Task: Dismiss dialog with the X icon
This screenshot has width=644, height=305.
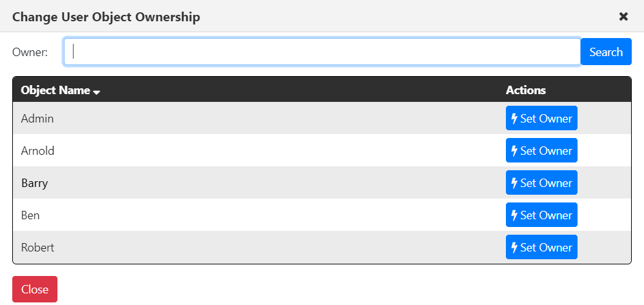Action: pos(623,16)
